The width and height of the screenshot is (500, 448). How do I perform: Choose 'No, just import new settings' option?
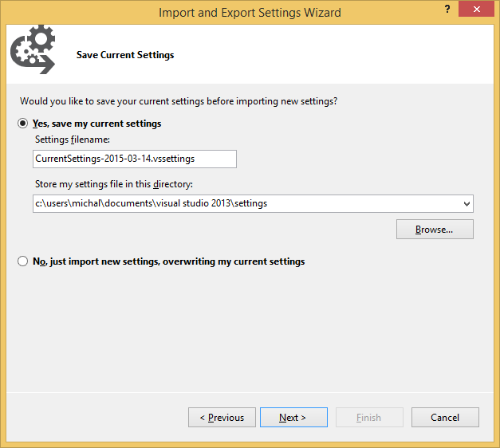(22, 261)
